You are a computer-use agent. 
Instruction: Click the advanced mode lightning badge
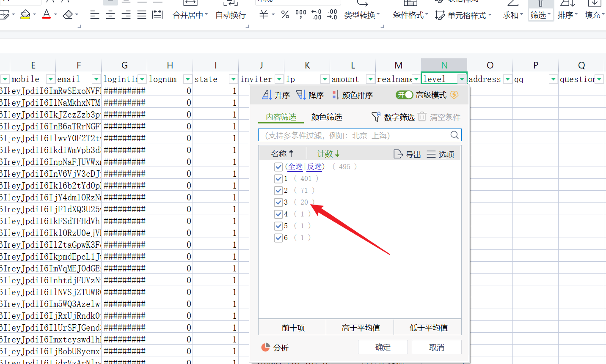point(454,95)
